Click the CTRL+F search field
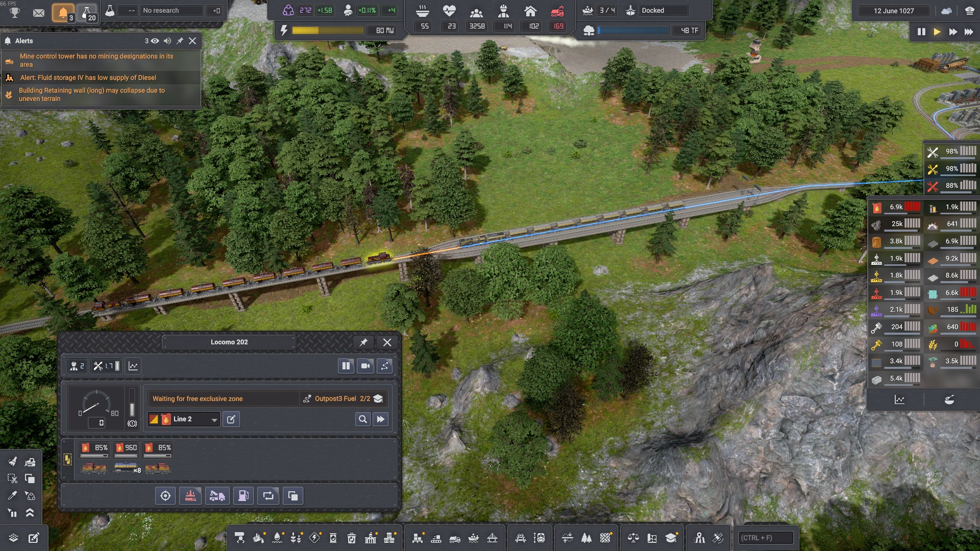Screen dimensions: 980x551 click(766, 538)
